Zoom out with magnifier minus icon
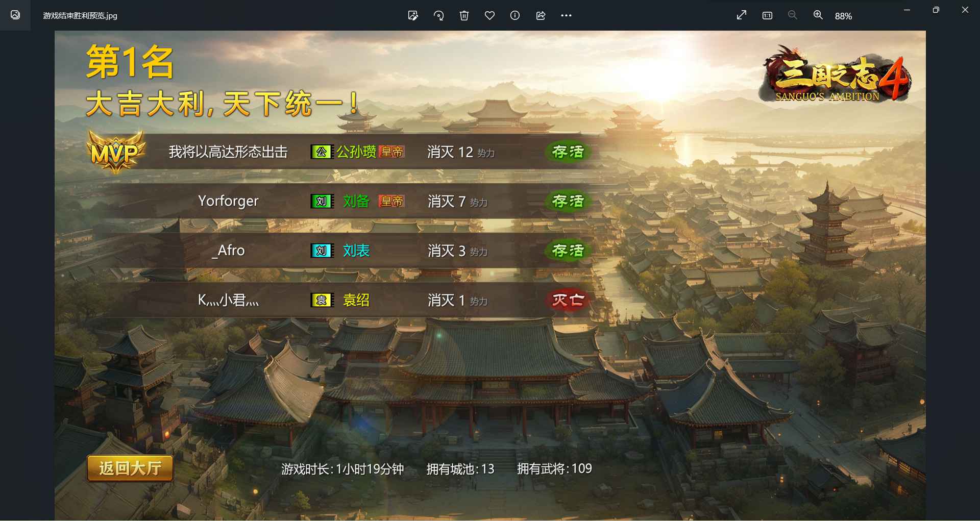This screenshot has height=521, width=980. (x=792, y=15)
